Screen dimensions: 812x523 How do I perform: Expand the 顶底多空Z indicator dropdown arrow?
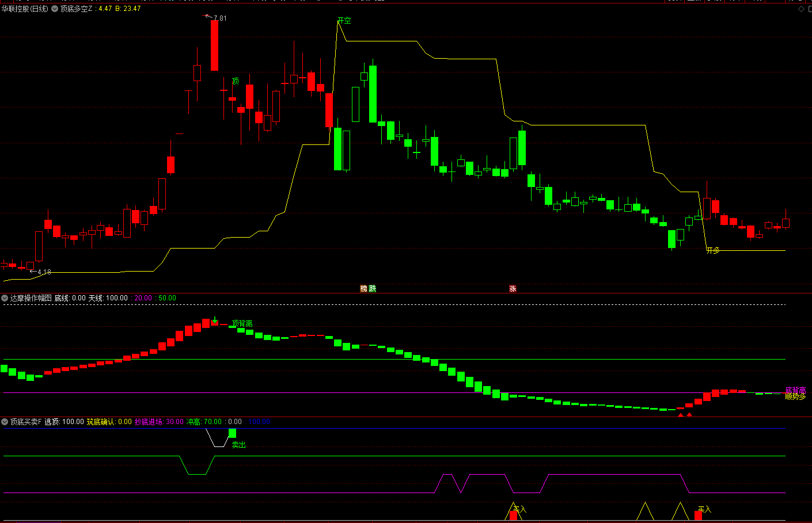point(55,9)
